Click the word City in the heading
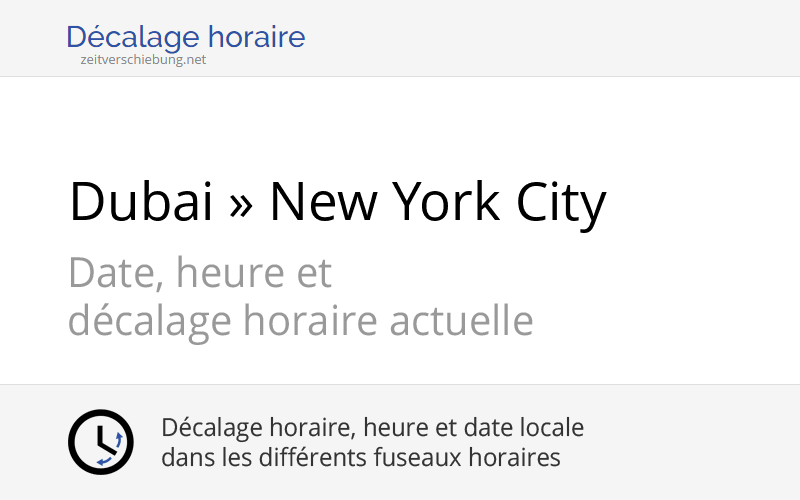 561,204
